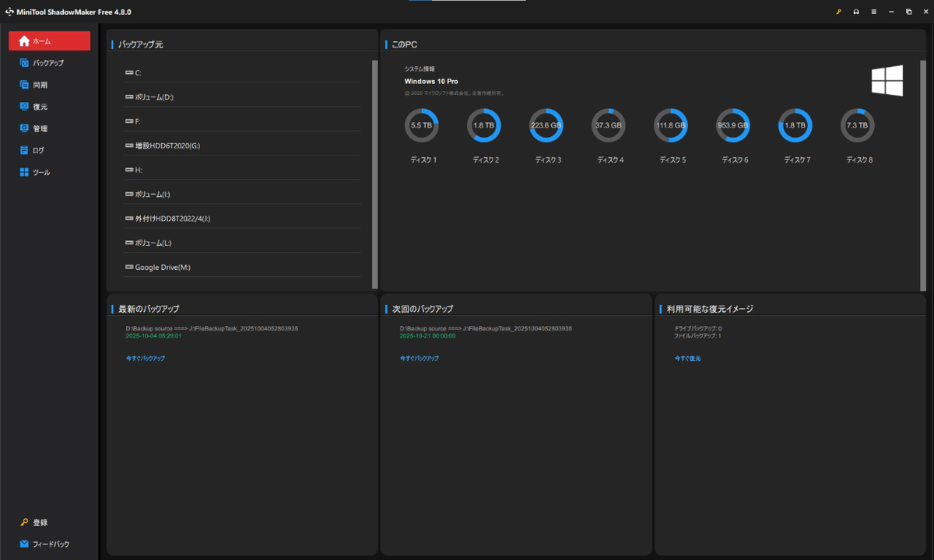Click the ディスク 2 label
934x560 pixels.
(486, 159)
